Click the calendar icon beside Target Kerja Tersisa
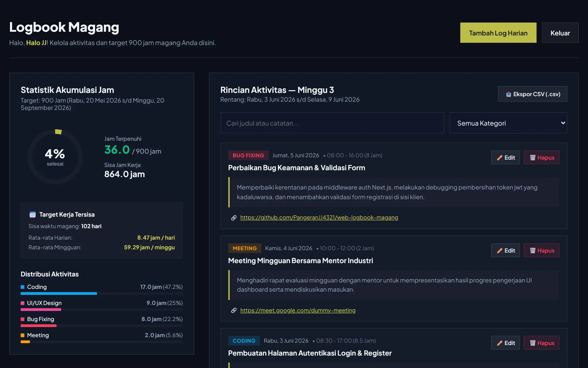 (33, 214)
